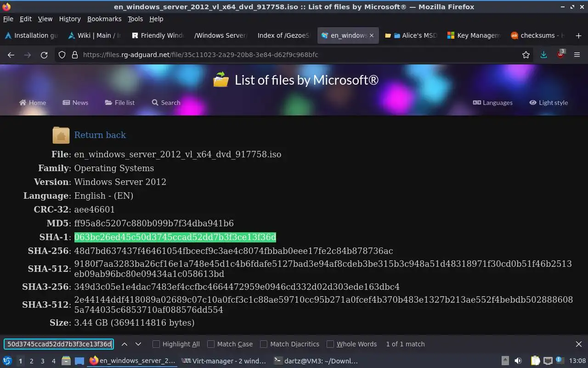Switch to the Virt-manager window in the taskbar
This screenshot has height=368, width=588.
pos(224,361)
